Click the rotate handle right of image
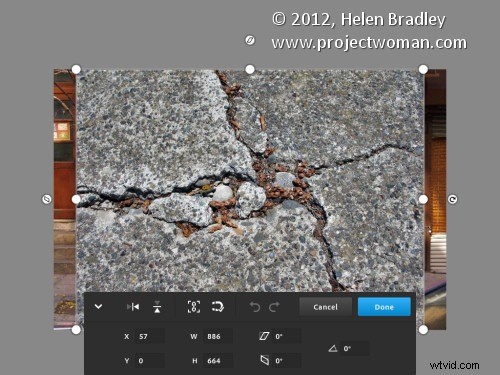 (452, 199)
